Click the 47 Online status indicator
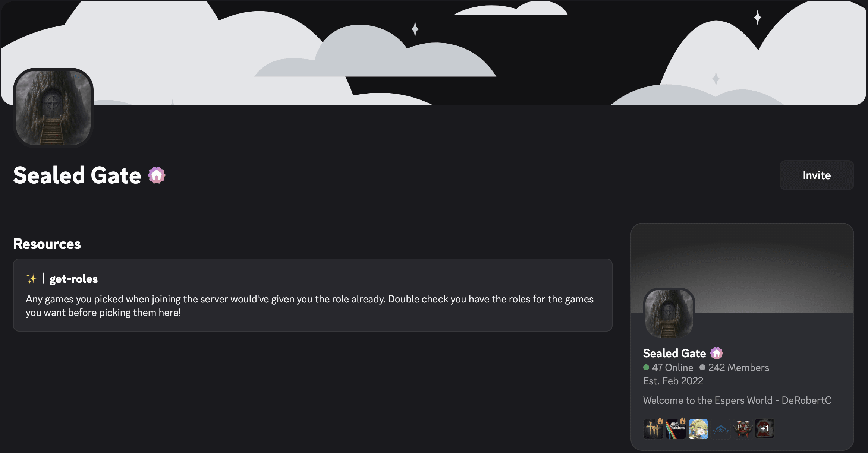Viewport: 868px width, 453px height. coord(669,368)
